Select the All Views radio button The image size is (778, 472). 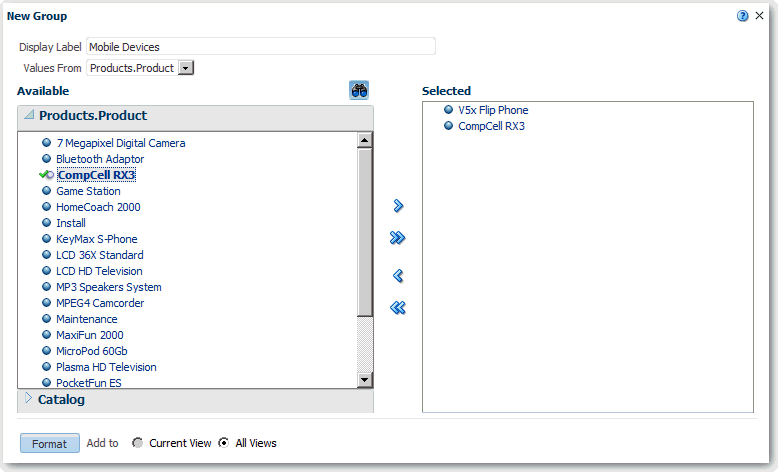[224, 443]
